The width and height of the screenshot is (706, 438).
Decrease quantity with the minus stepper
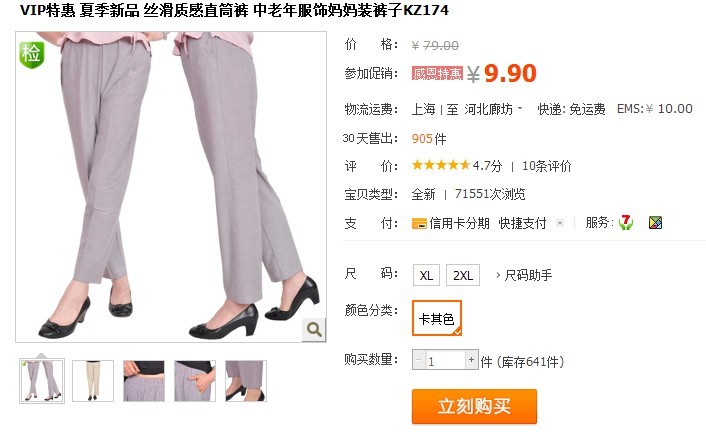pos(419,360)
